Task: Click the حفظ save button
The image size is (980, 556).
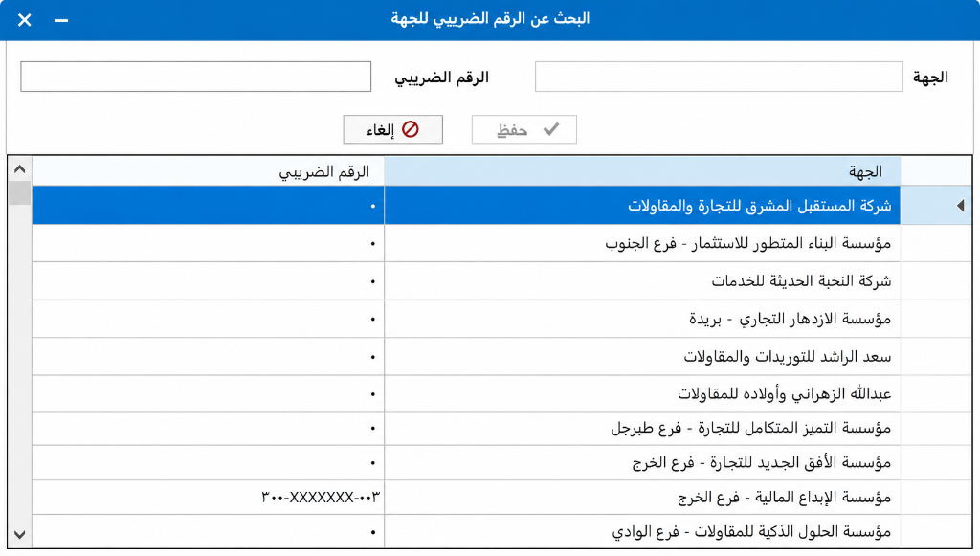Action: pos(523,129)
